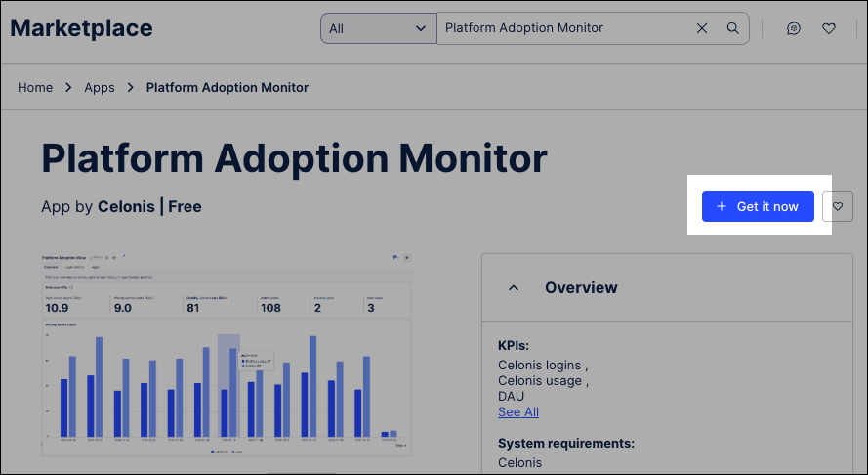Screen dimensions: 868x475
Task: Click the magnifier search icon
Action: [x=732, y=28]
